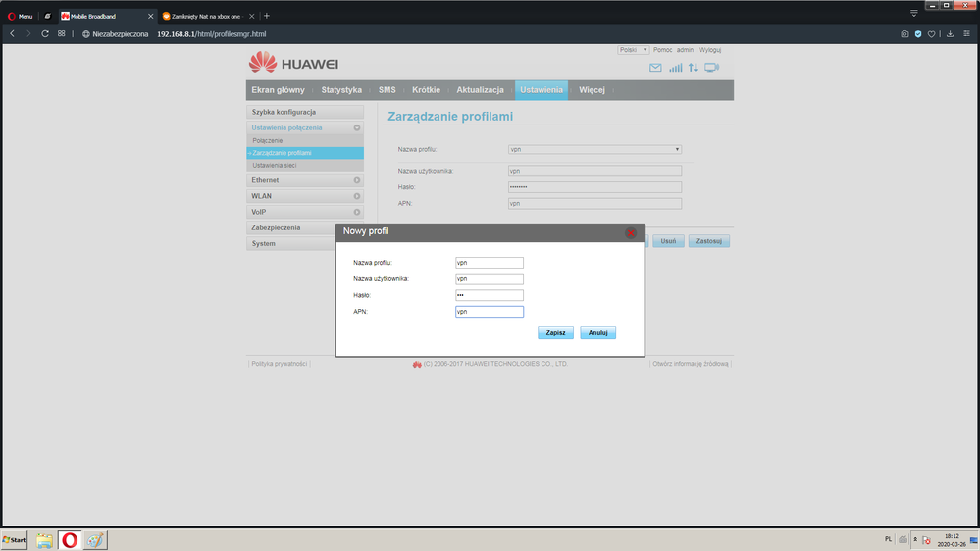Open SMS inbox envelope icon
Viewport: 980px width, 551px height.
coord(655,68)
